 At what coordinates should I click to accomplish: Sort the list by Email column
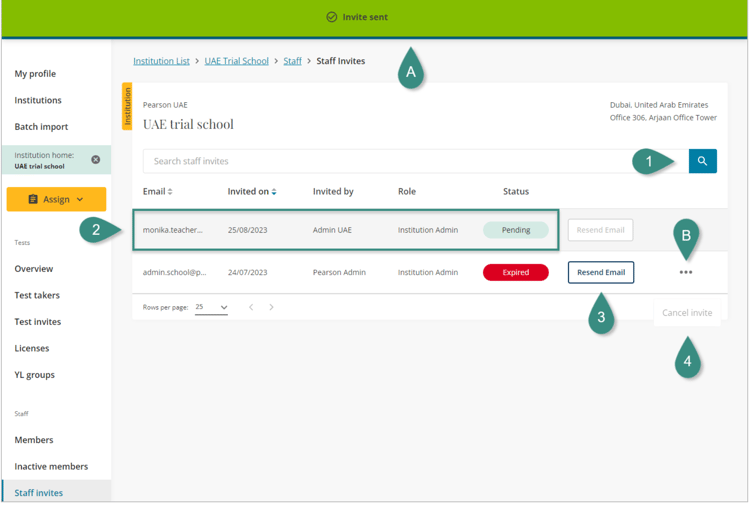[x=157, y=191]
